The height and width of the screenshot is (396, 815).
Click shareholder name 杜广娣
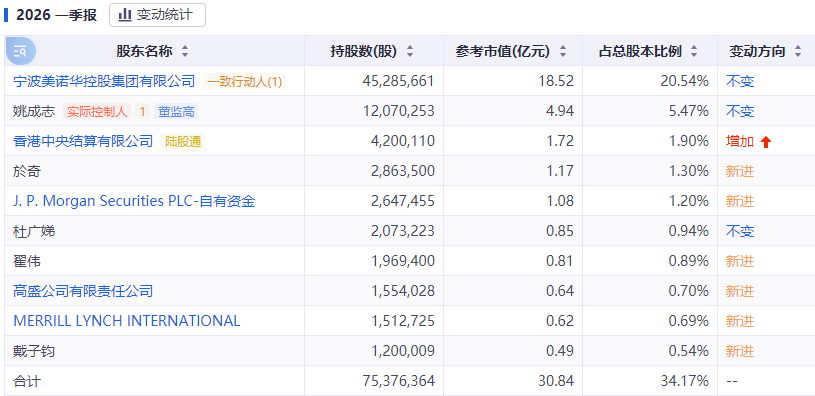34,231
